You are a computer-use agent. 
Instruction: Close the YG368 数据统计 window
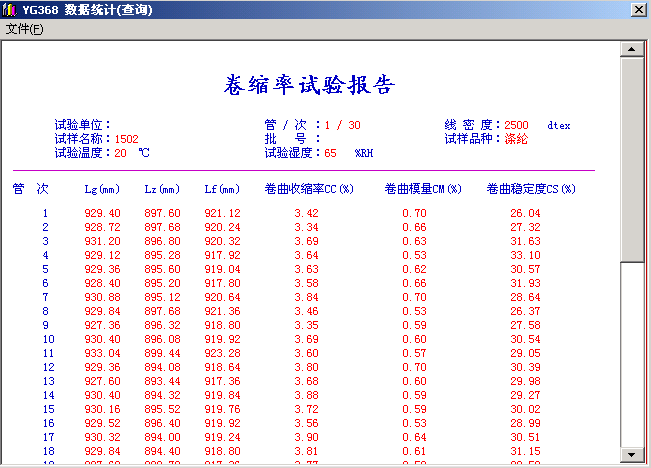(638, 9)
